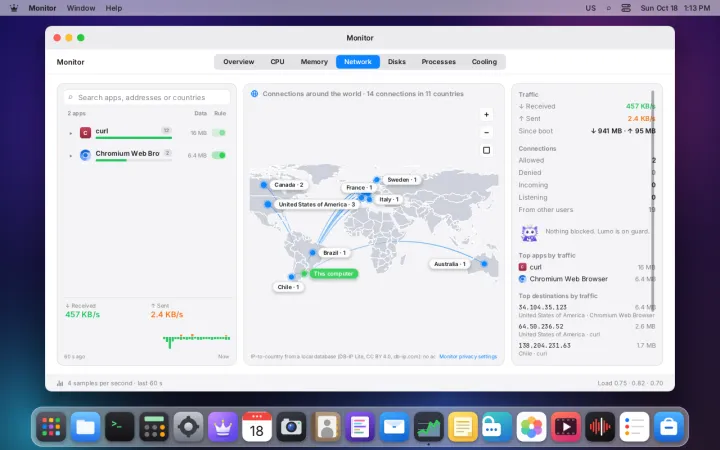Show the Cooling tab
Screen dimensions: 720x450
click(484, 62)
